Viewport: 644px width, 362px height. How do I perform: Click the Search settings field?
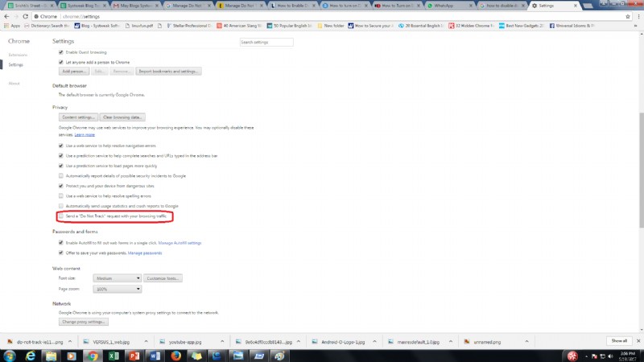[266, 43]
